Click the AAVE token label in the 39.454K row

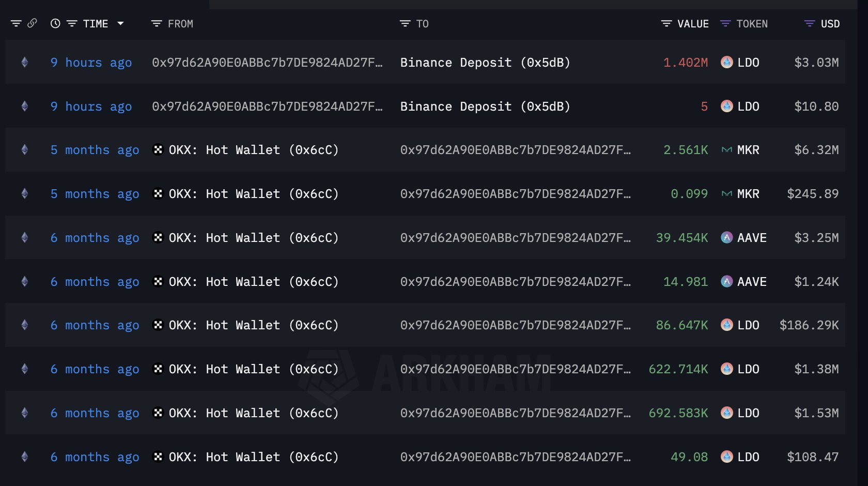click(752, 238)
